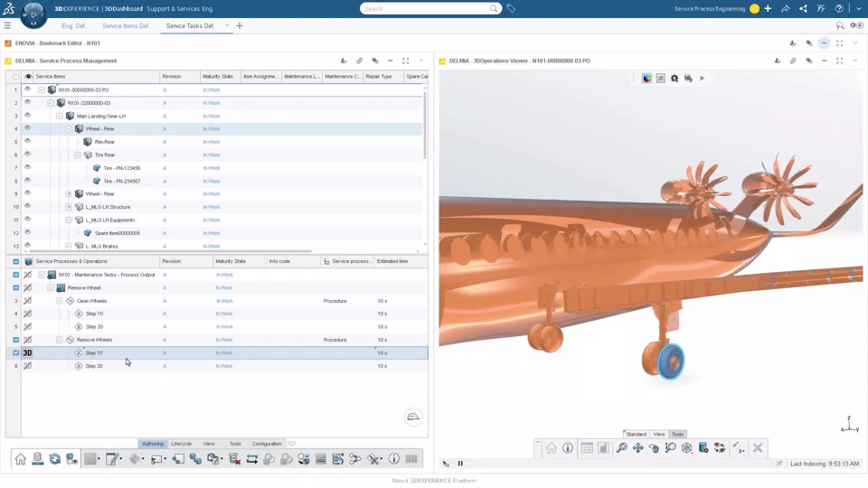Expand the heart-shaped chevron after the Configuration tab
This screenshot has height=488, width=868.
(x=292, y=443)
